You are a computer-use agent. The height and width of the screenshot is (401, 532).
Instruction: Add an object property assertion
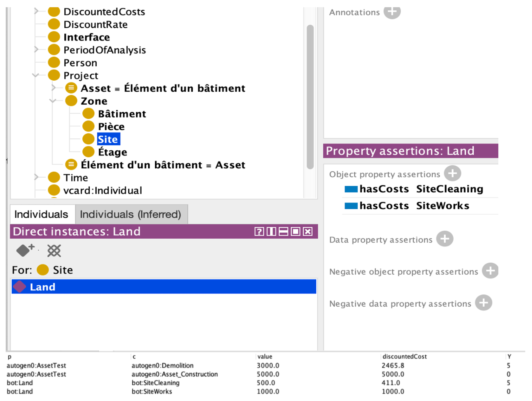(452, 173)
